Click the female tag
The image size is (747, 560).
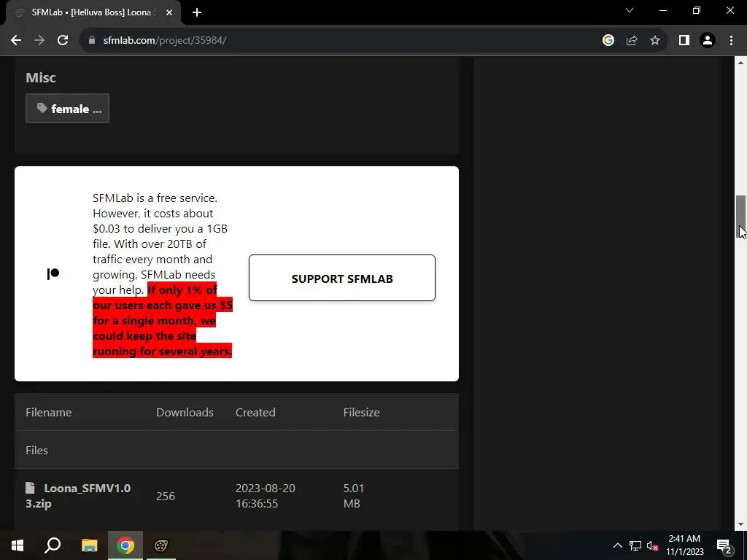click(x=67, y=109)
